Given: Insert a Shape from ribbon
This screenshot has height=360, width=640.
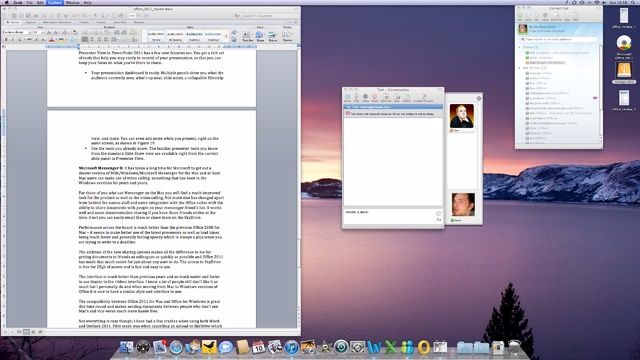Looking at the screenshot, I should coord(260,36).
